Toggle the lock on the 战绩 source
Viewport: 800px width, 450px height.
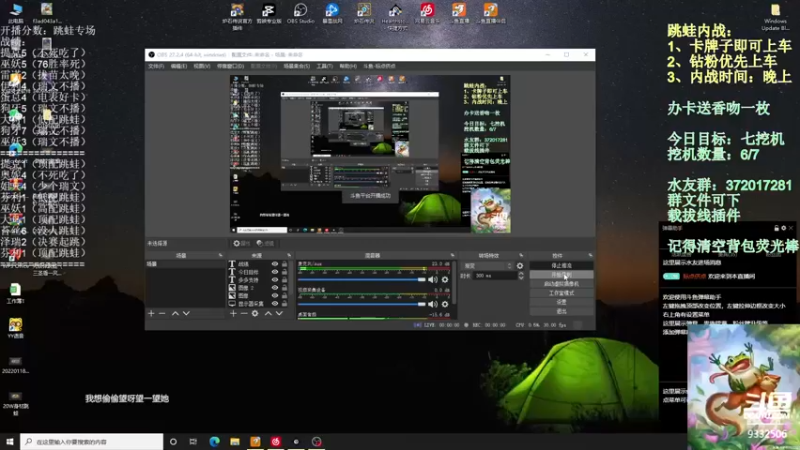pos(285,264)
